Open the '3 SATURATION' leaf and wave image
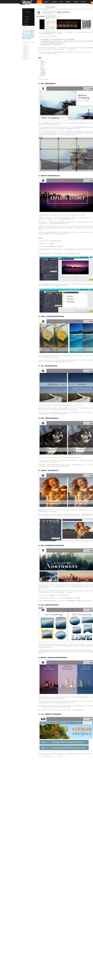Image resolution: width=93 pixels, height=980 pixels. (x=66, y=336)
